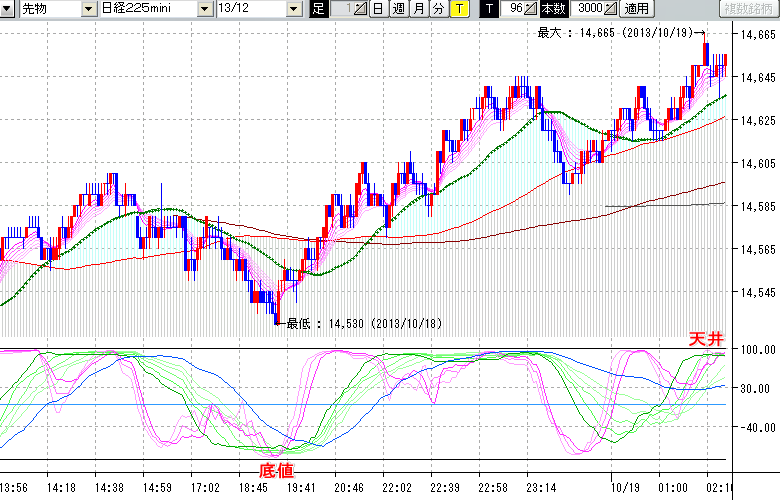780x500 pixels.
Task: Select the 分 minute timeframe button
Action: [439, 9]
